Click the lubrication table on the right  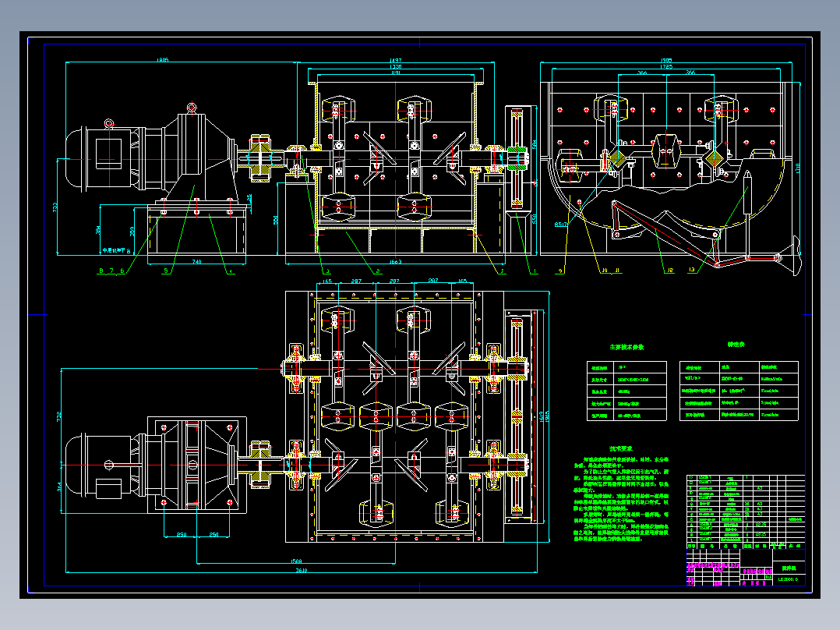click(739, 391)
